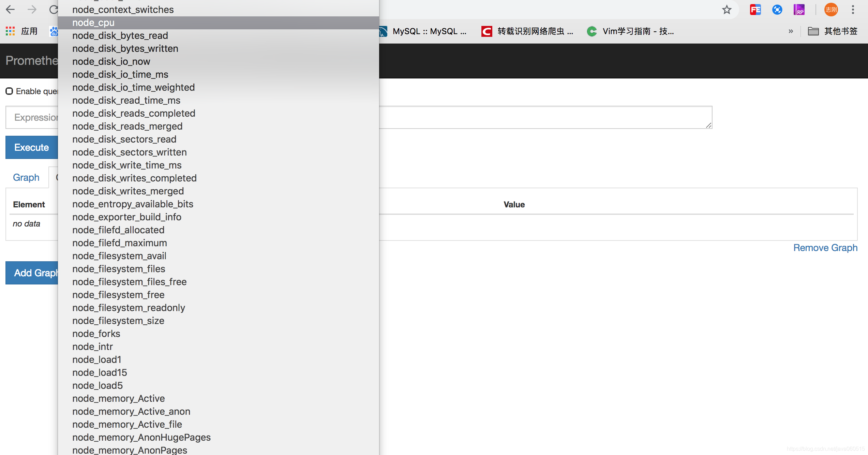Select node_disk_bytes_read metric

coord(219,35)
